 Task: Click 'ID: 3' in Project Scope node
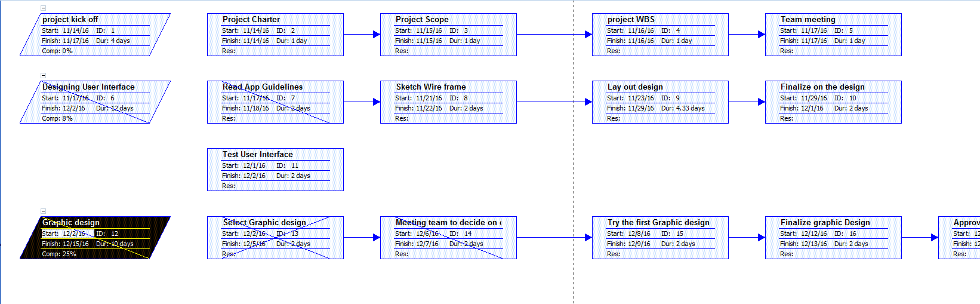pyautogui.click(x=458, y=31)
